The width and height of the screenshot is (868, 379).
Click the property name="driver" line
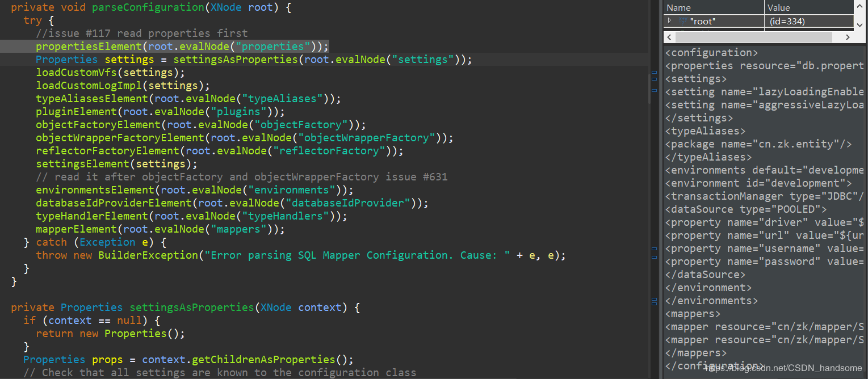point(765,222)
